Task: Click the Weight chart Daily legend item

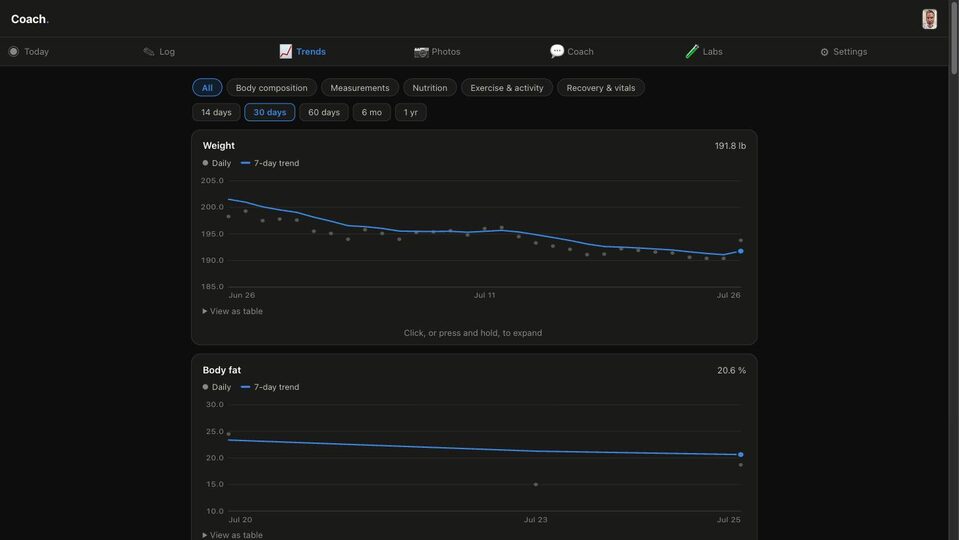Action: [x=217, y=163]
